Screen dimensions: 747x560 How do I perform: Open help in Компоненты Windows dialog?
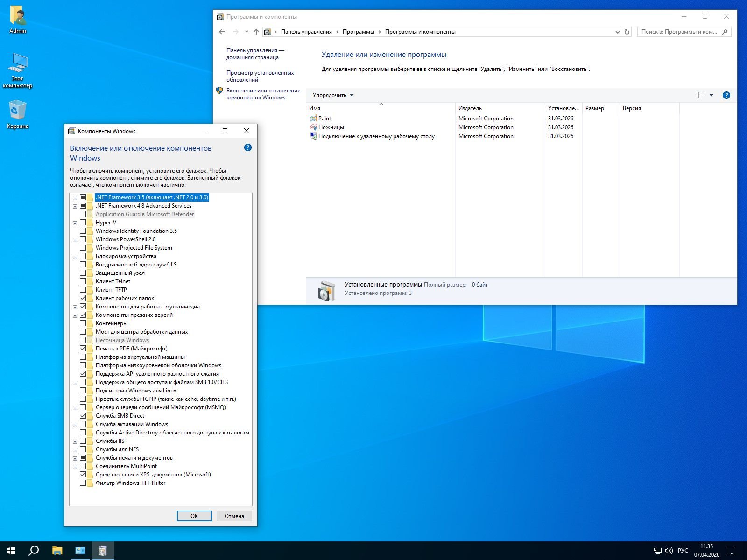point(248,147)
